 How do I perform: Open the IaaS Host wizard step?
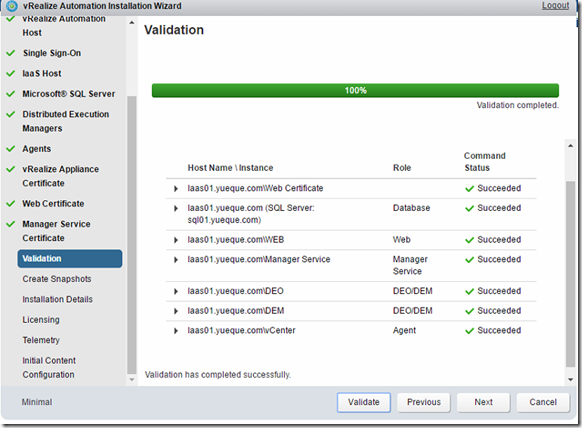pyautogui.click(x=42, y=73)
